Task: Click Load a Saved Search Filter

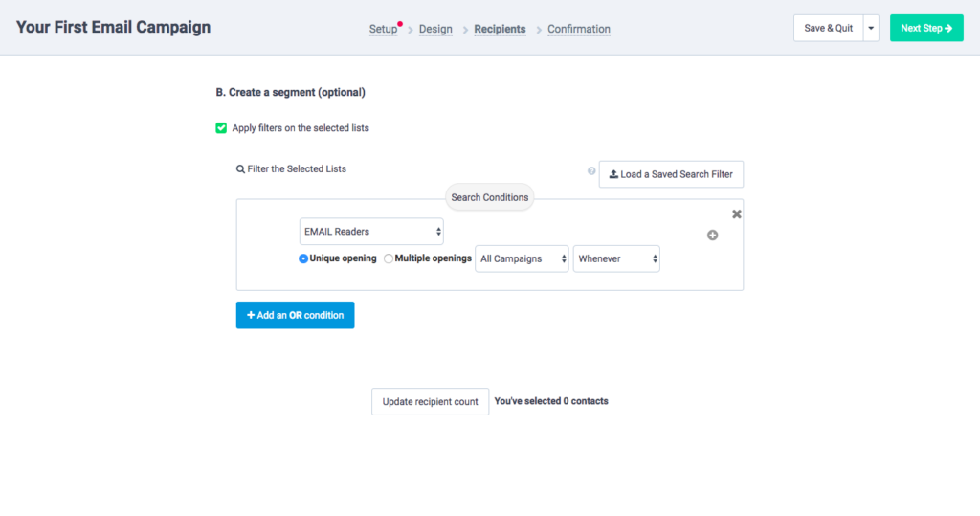Action: click(671, 174)
